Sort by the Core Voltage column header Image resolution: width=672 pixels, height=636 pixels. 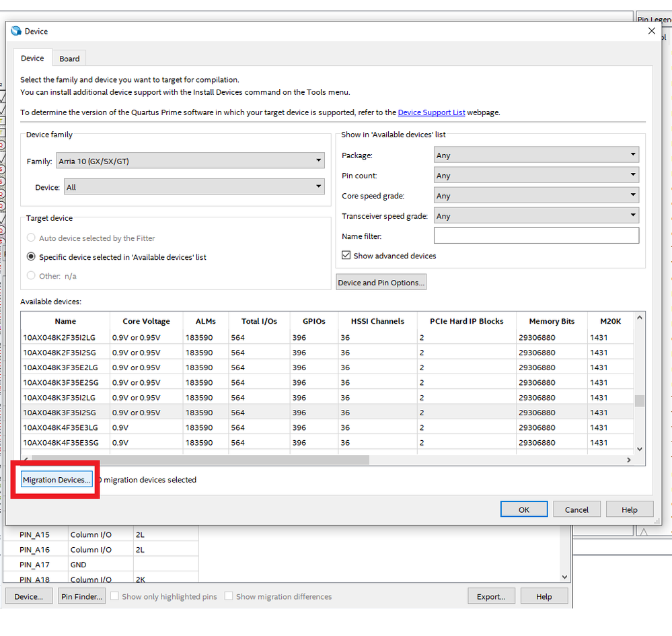click(x=146, y=321)
